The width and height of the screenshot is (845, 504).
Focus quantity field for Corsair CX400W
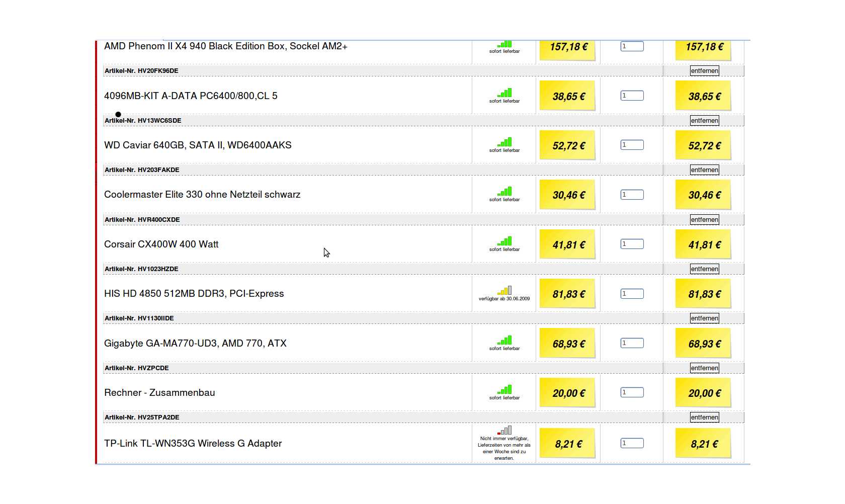click(632, 244)
